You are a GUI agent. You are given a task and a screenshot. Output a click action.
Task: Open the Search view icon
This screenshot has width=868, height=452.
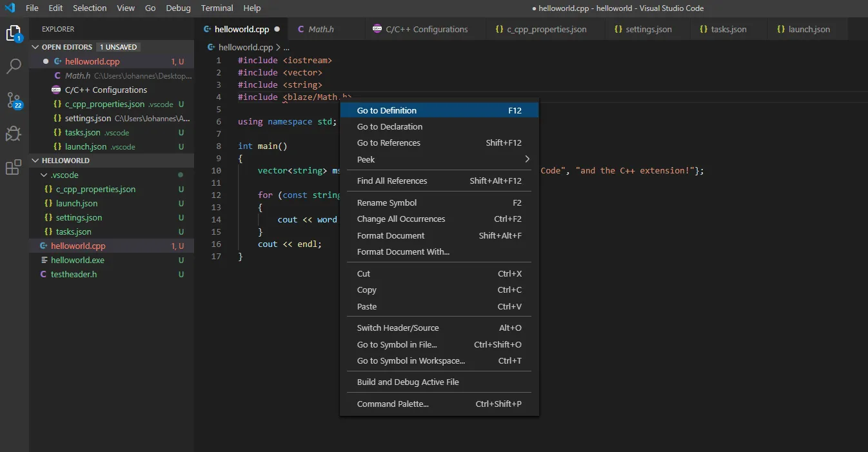(14, 66)
